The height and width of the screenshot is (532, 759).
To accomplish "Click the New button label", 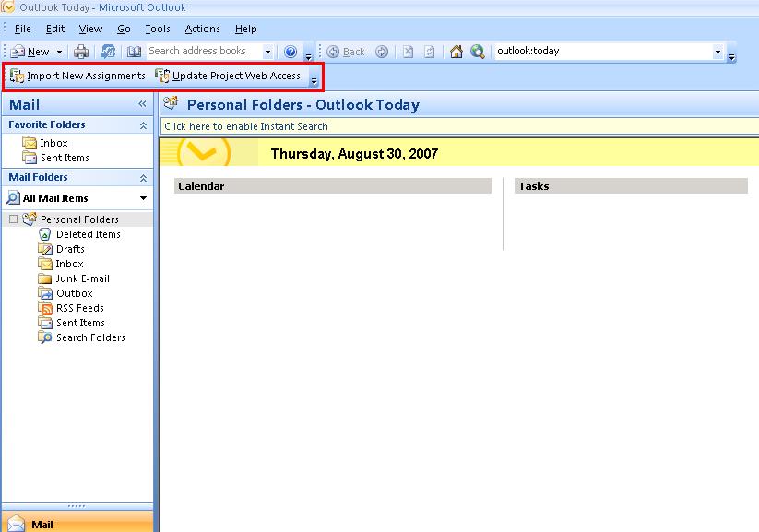I will (x=38, y=52).
